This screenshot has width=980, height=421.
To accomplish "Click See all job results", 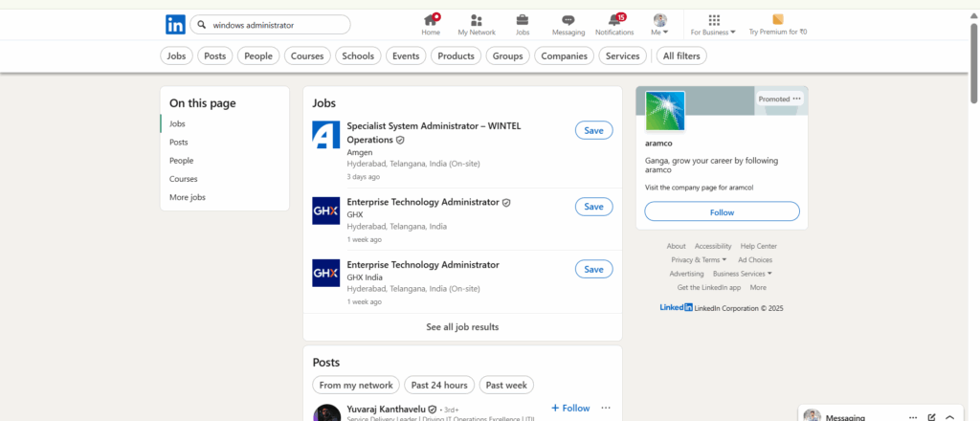I will (x=462, y=326).
